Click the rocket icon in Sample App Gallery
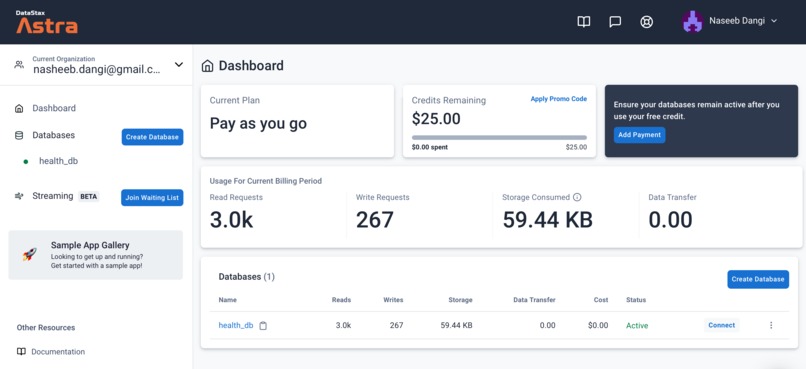The width and height of the screenshot is (806, 369). click(29, 254)
